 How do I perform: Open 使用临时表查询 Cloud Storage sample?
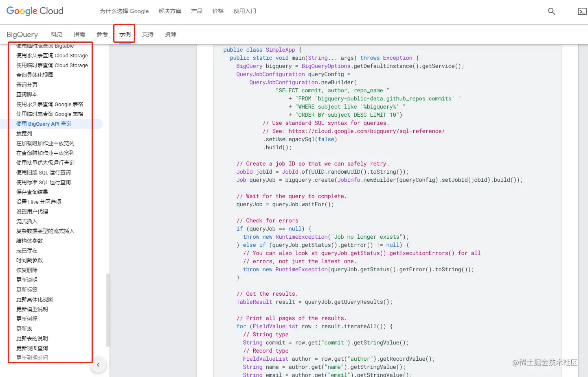[x=52, y=65]
